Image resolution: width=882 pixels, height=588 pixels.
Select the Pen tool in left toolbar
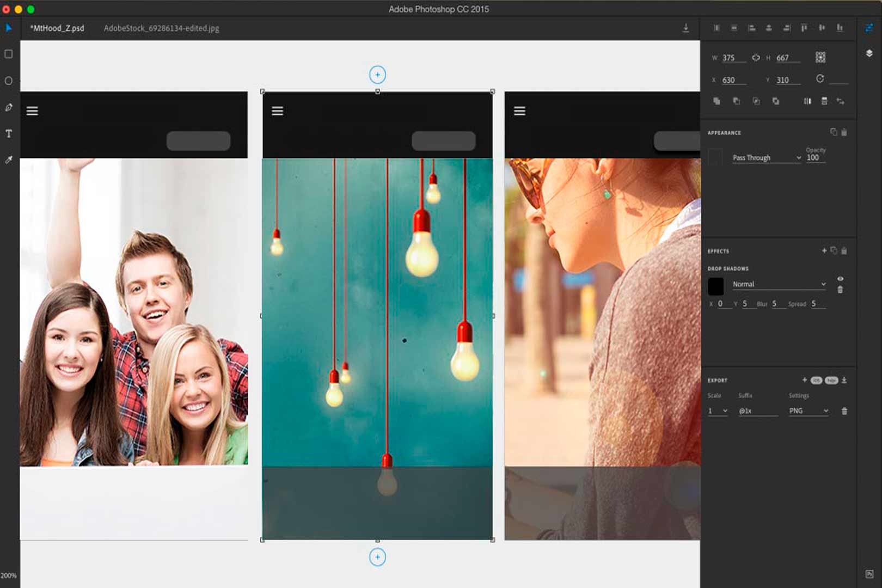coord(9,107)
